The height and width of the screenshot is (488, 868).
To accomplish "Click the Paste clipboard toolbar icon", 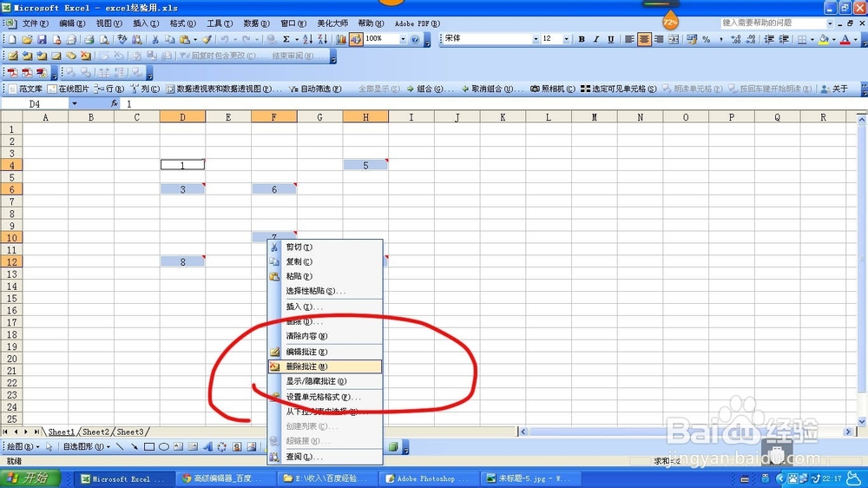I will tap(185, 39).
